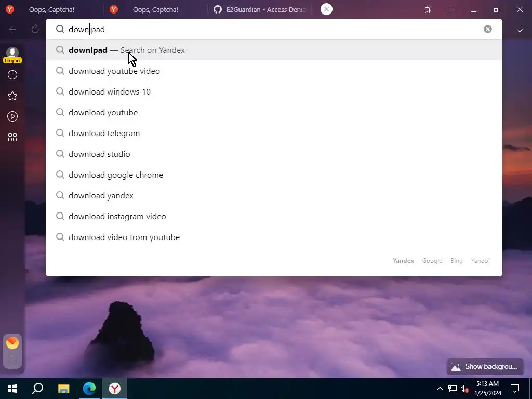Image resolution: width=532 pixels, height=399 pixels.
Task: Choose 'download instagram video' suggestion
Action: [274, 216]
